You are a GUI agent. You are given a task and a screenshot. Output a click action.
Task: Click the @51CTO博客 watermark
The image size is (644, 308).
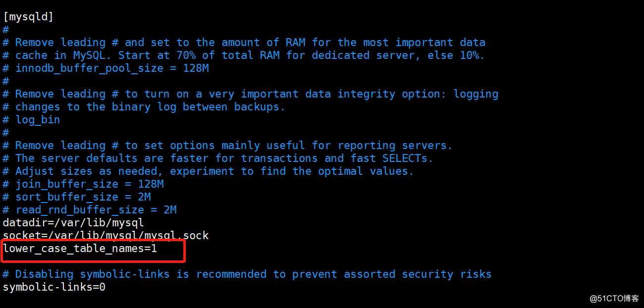point(614,299)
